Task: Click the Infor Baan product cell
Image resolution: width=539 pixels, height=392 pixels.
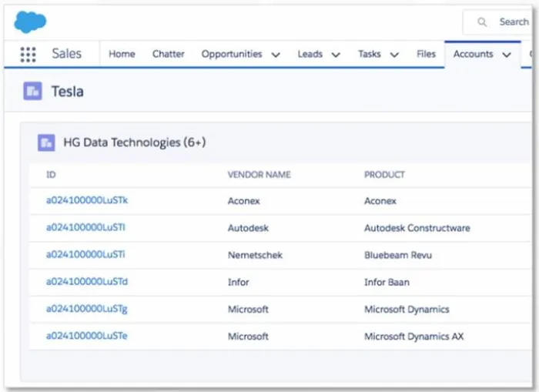Action: [387, 283]
